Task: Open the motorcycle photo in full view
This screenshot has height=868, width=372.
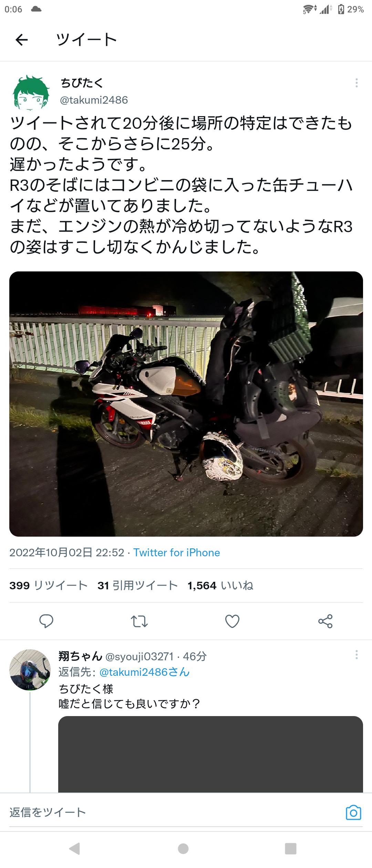Action: click(x=186, y=404)
